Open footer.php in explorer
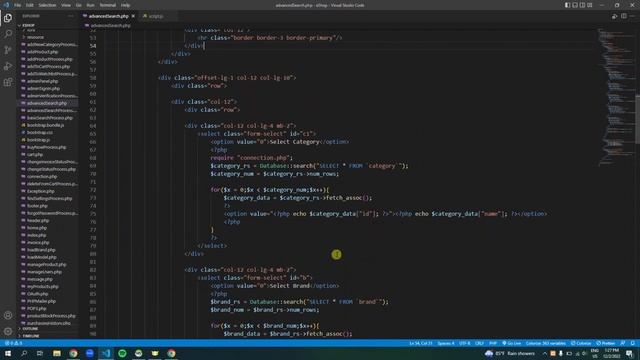This screenshot has height=360, width=640. click(x=37, y=206)
